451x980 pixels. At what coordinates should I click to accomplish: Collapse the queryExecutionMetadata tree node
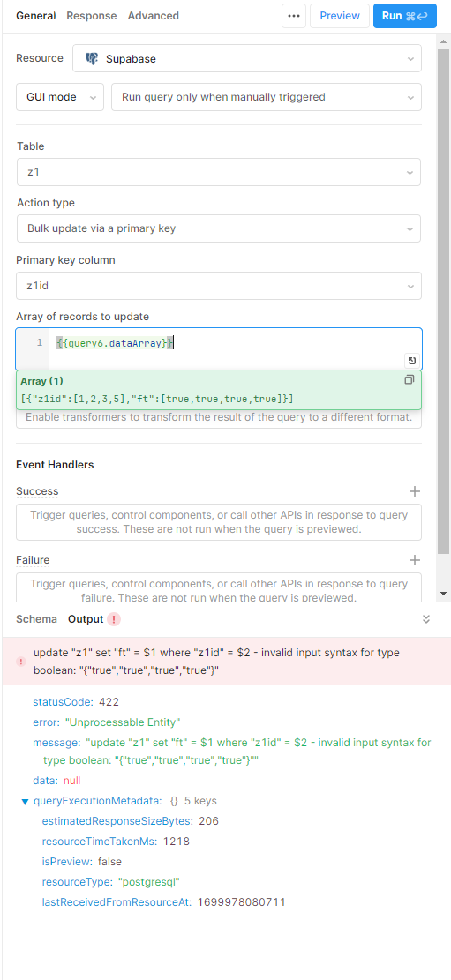pos(25,801)
